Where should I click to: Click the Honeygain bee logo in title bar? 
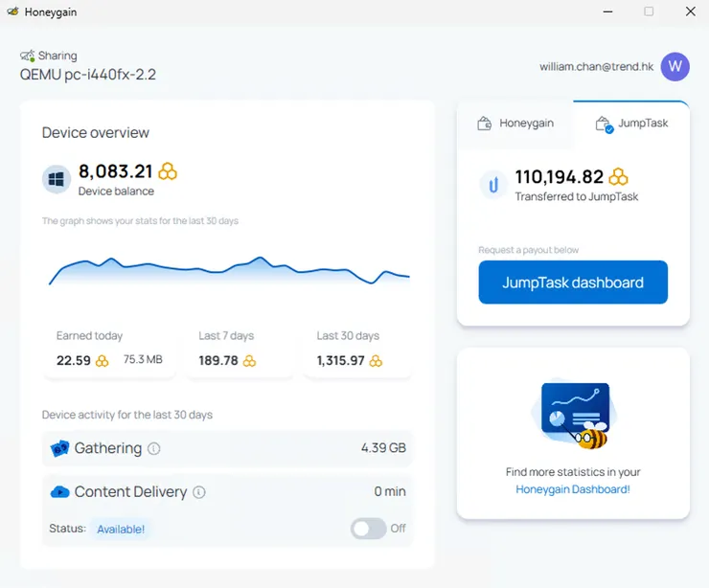(x=12, y=11)
